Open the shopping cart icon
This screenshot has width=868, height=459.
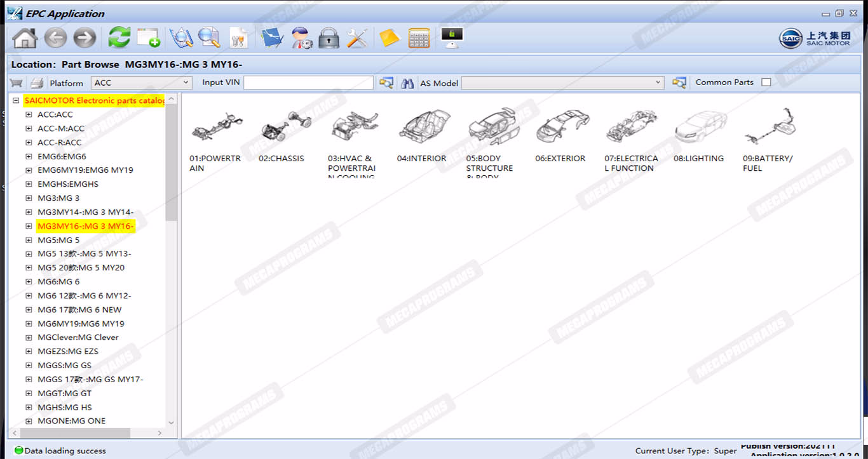coord(17,83)
